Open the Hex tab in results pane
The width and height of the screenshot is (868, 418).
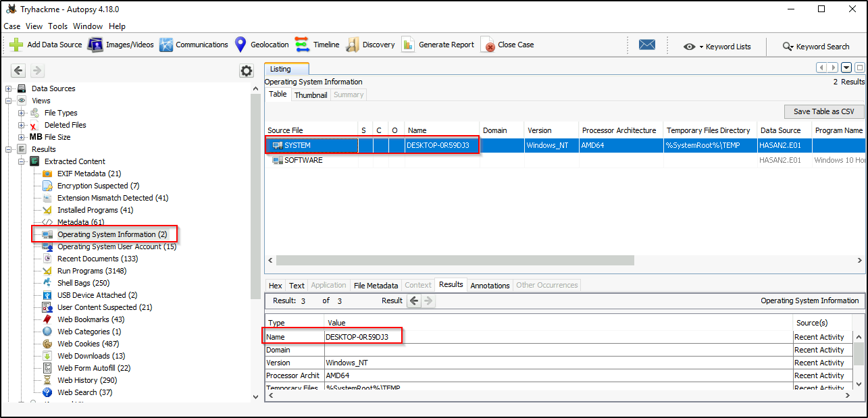pos(275,285)
